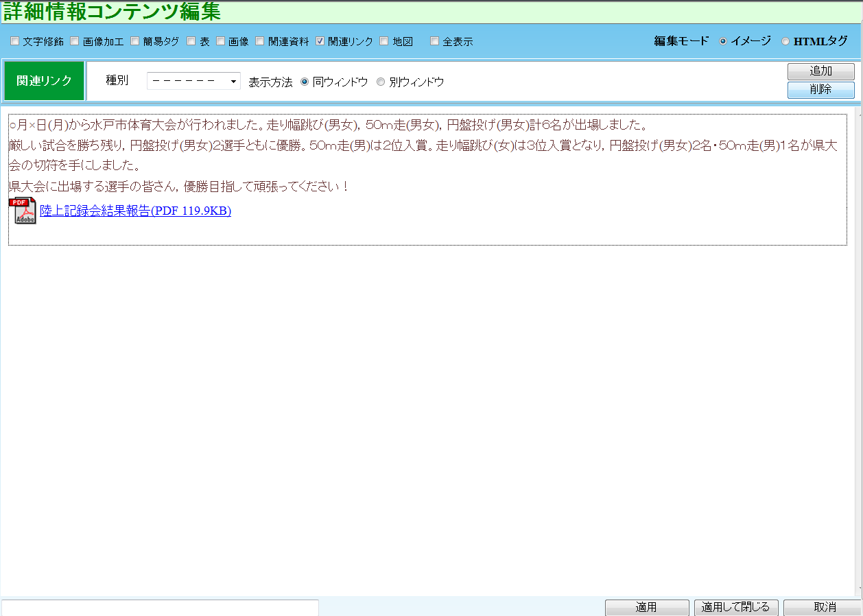Click the 追加 button
The width and height of the screenshot is (863, 616).
point(820,71)
